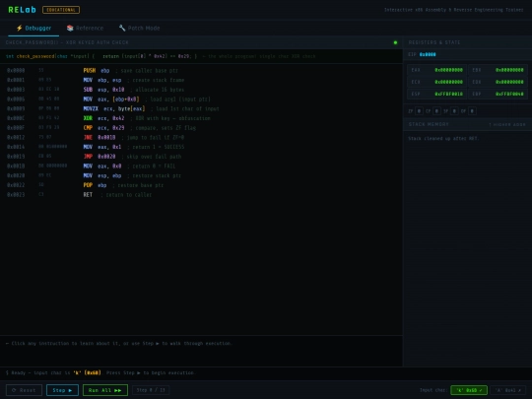532x399 pixels.
Task: Select the PUSH ebp instruction at 0x0000
Action: point(201,71)
